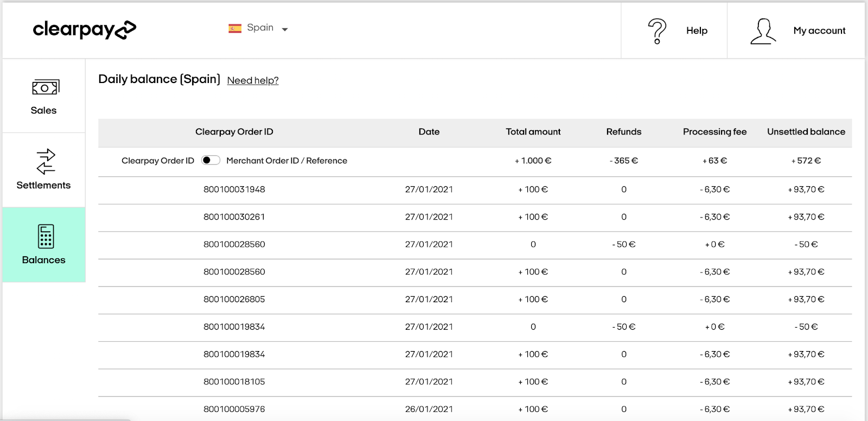Click the Clearpay Order ID column header

click(x=234, y=132)
